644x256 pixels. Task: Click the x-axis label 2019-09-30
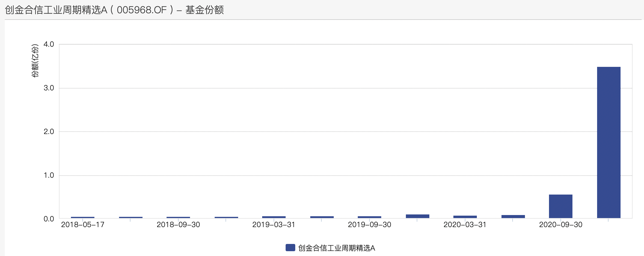click(370, 225)
